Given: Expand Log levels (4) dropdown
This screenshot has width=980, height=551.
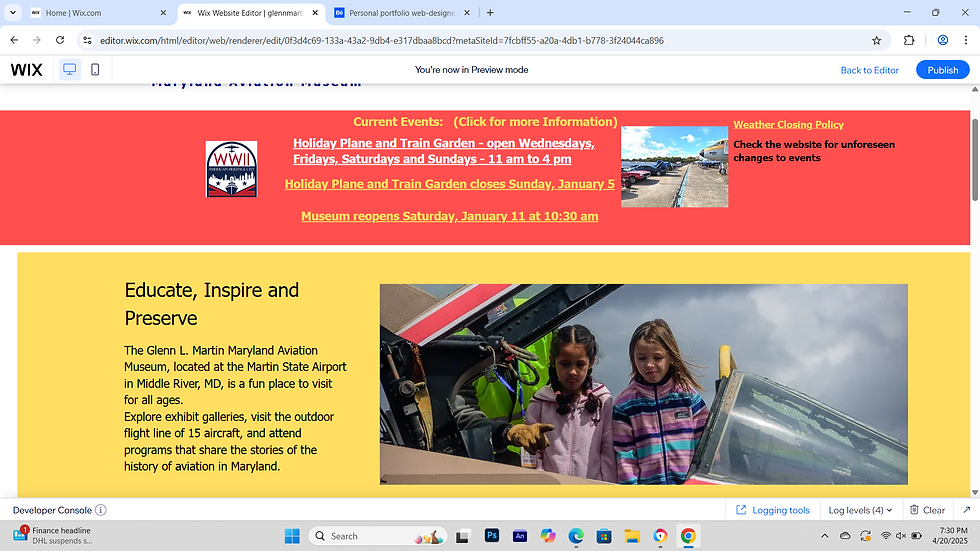Looking at the screenshot, I should (x=860, y=510).
